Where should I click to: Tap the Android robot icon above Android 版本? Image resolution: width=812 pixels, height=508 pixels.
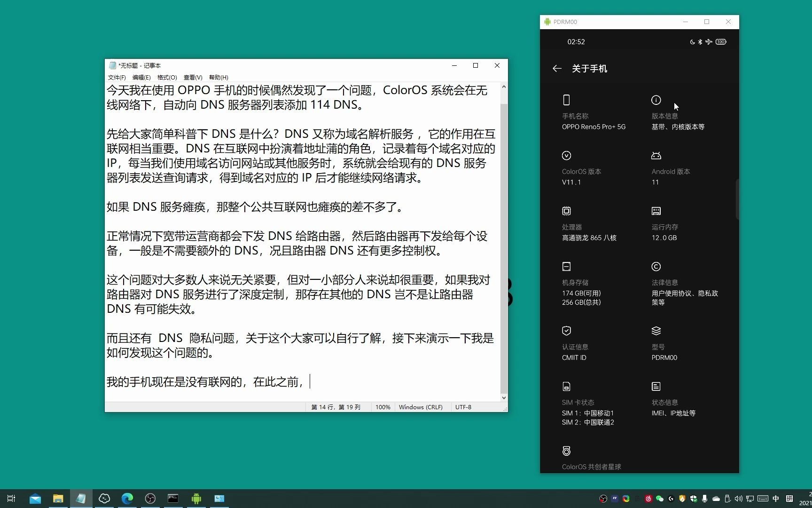click(656, 156)
